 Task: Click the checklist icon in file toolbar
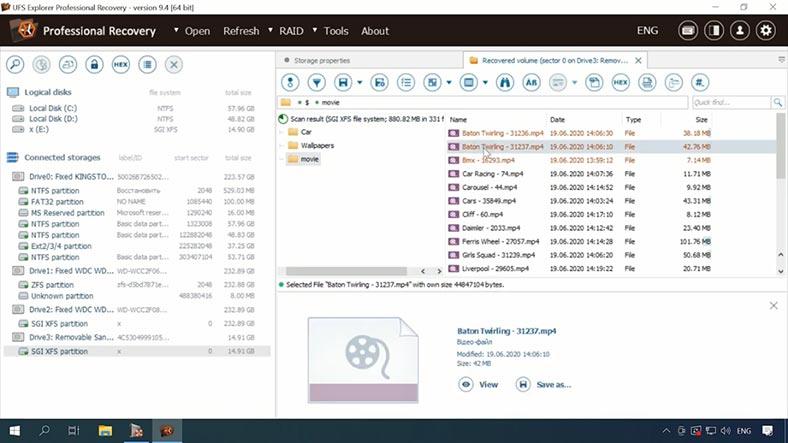coord(406,82)
